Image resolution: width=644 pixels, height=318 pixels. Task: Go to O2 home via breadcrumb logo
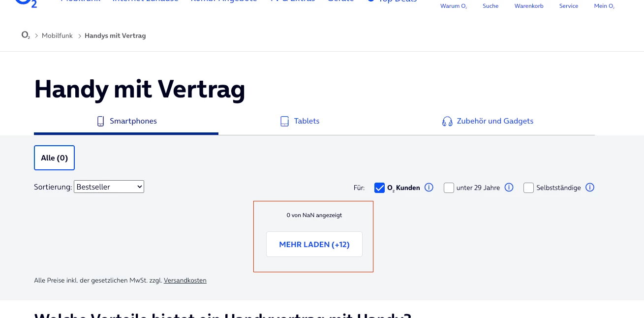coord(26,35)
